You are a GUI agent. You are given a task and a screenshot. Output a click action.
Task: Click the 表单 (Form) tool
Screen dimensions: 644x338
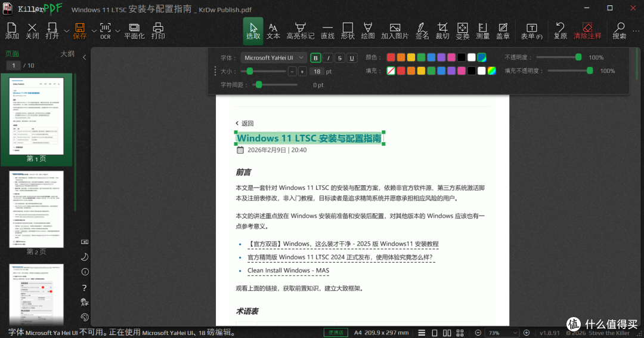point(531,31)
